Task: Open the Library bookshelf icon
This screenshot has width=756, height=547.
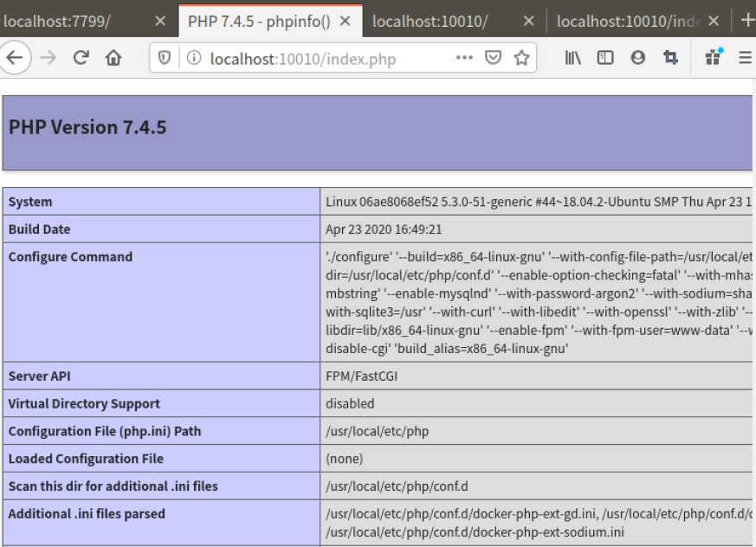Action: pyautogui.click(x=572, y=58)
